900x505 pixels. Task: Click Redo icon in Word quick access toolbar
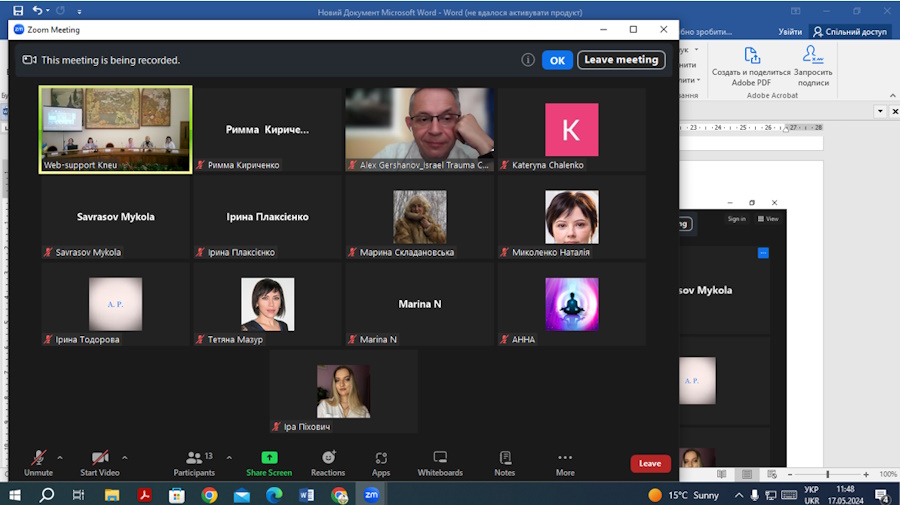pos(60,10)
